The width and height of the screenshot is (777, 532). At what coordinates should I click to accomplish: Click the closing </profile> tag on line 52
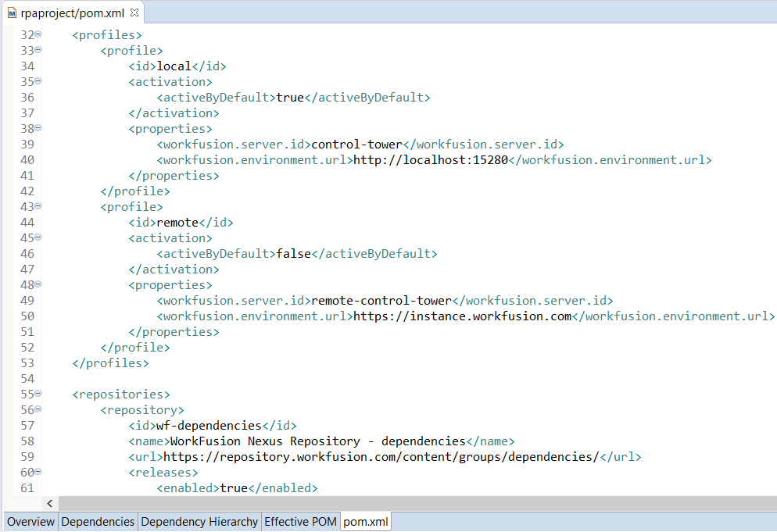click(x=135, y=347)
